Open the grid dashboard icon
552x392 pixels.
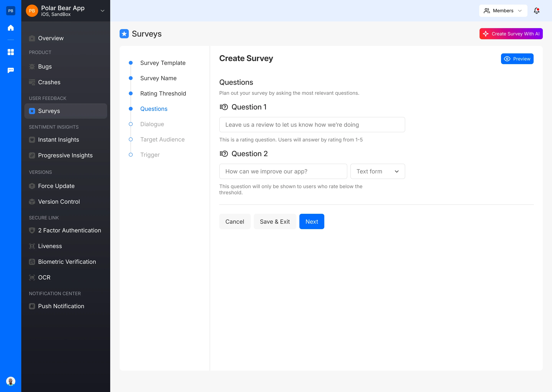coord(11,52)
